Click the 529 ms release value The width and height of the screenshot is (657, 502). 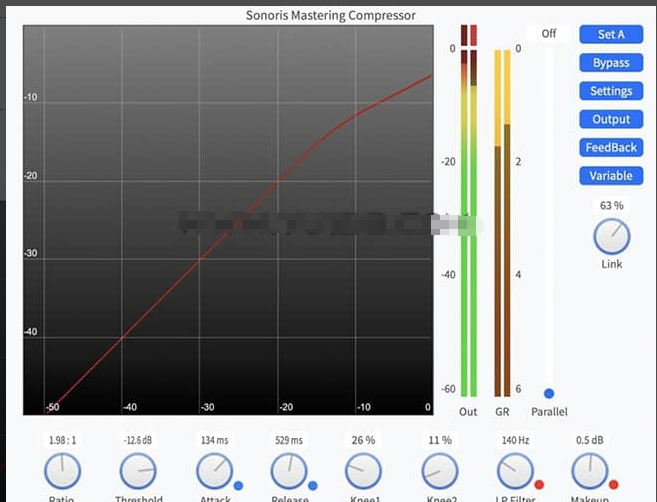tap(289, 440)
